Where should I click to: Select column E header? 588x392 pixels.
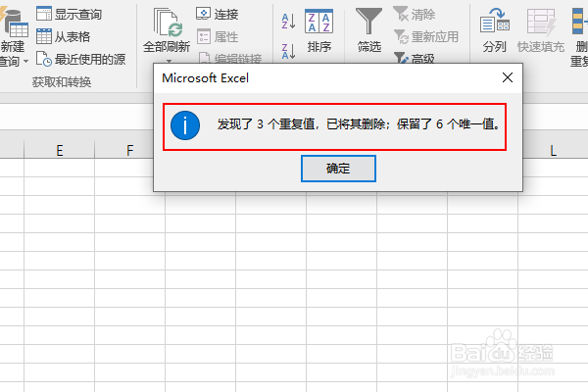pyautogui.click(x=59, y=150)
